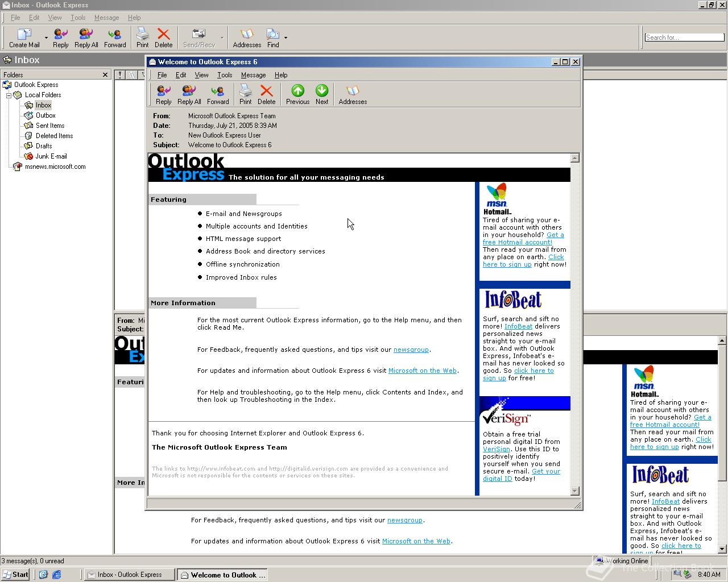Click scroll-down arrow of preview pane scrollbar
This screenshot has height=582, width=728.
click(x=722, y=549)
